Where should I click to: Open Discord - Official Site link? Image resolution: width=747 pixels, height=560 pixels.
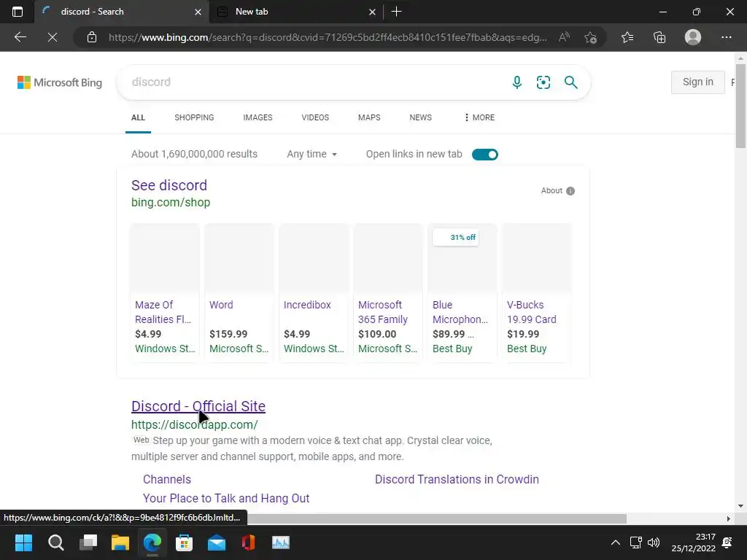coord(198,406)
